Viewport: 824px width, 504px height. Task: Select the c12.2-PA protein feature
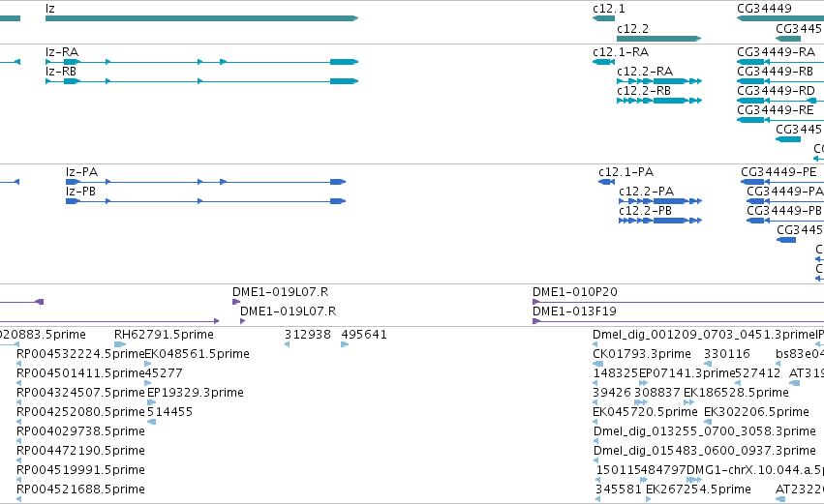[660, 201]
